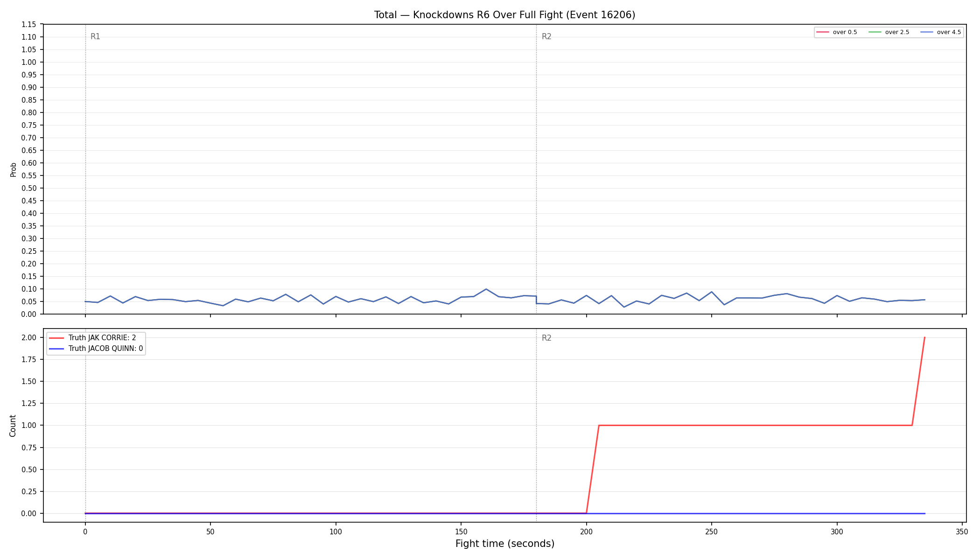
Task: Click the Prob axis tick '0.55'
Action: pyautogui.click(x=29, y=176)
